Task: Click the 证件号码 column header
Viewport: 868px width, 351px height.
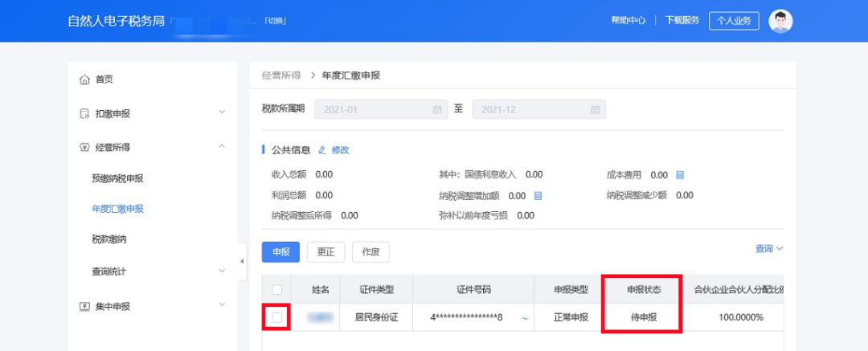Action: click(473, 289)
